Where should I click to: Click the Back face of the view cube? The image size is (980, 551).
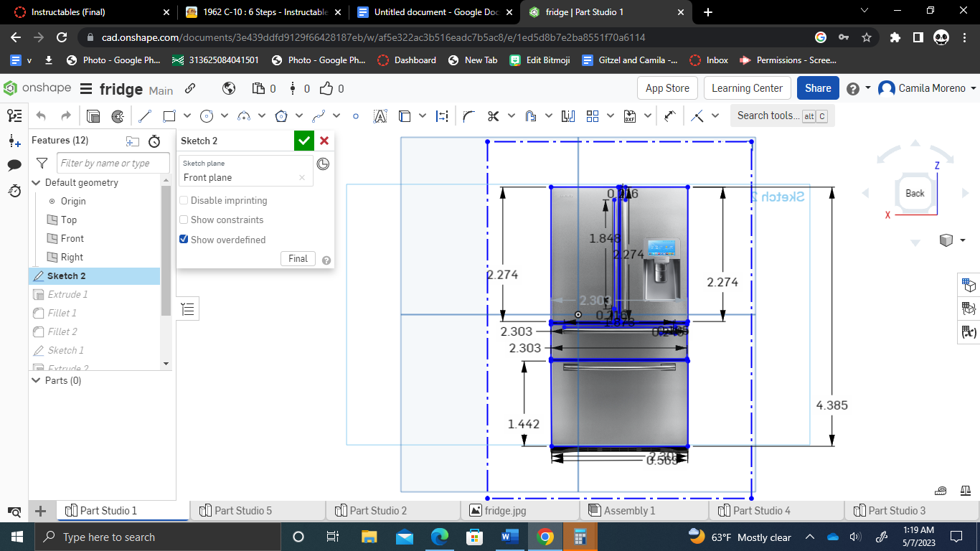pos(914,192)
